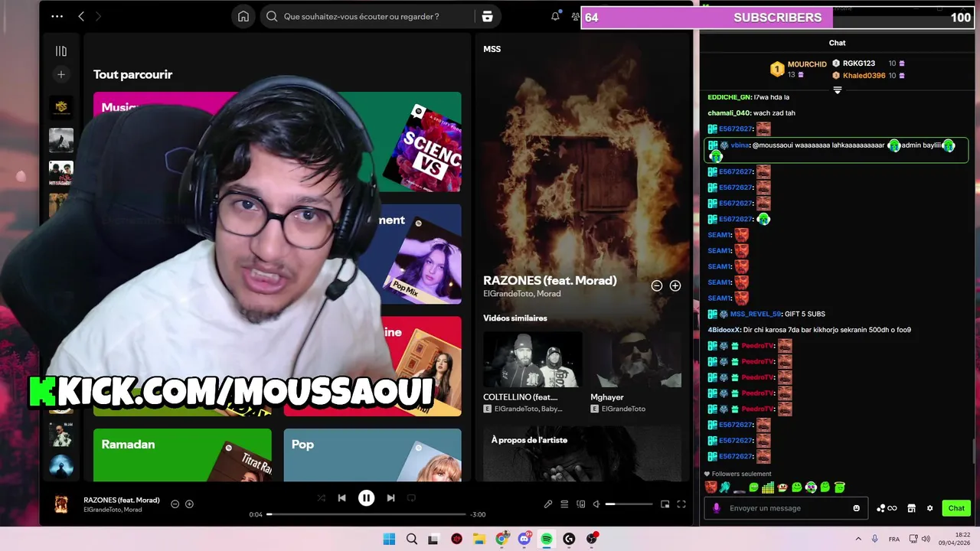Open Spotify notifications bell
980x551 pixels.
pyautogui.click(x=555, y=16)
